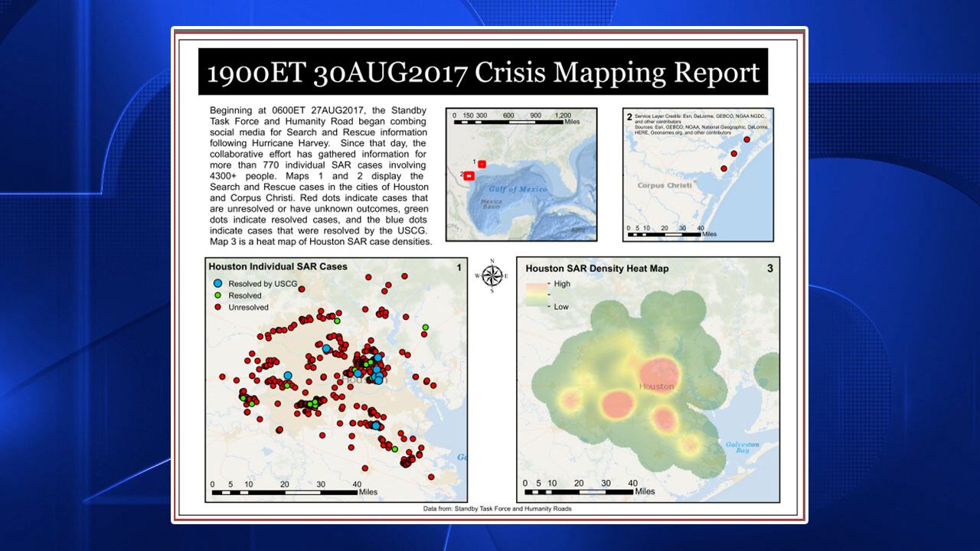This screenshot has width=980, height=551.
Task: Click the compass rose between the maps
Action: (492, 275)
